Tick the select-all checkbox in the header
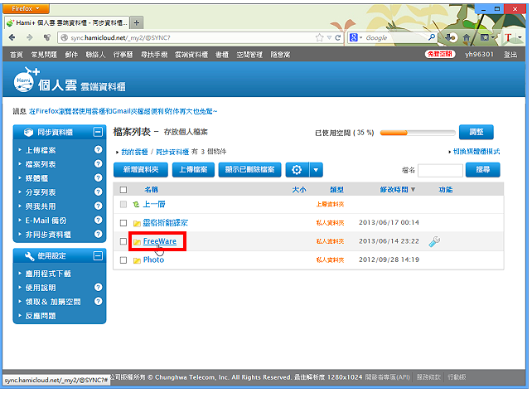 click(123, 190)
